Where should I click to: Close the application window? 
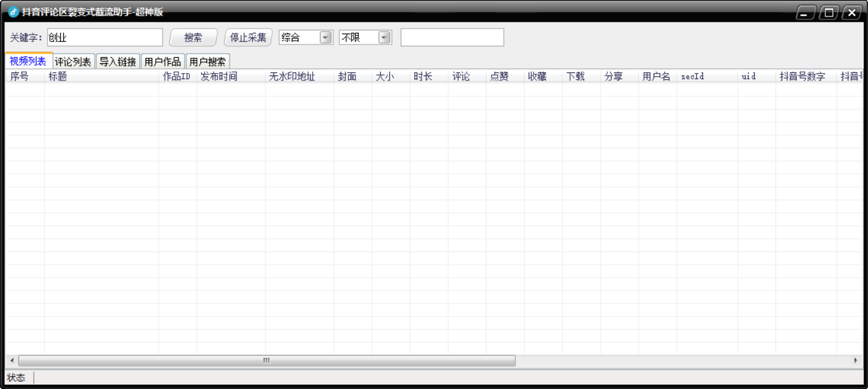[852, 13]
